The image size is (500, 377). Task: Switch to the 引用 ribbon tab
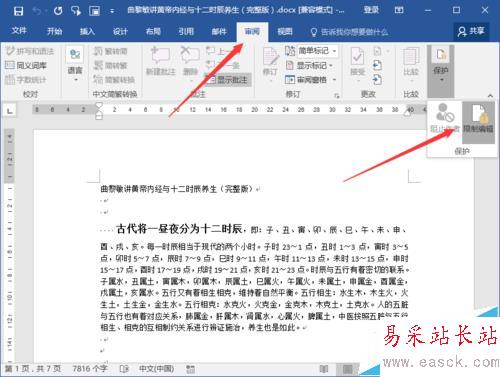(186, 31)
